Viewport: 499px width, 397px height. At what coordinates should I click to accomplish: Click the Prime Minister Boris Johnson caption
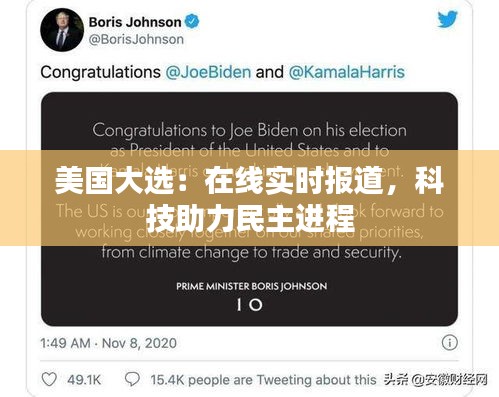[x=252, y=286]
